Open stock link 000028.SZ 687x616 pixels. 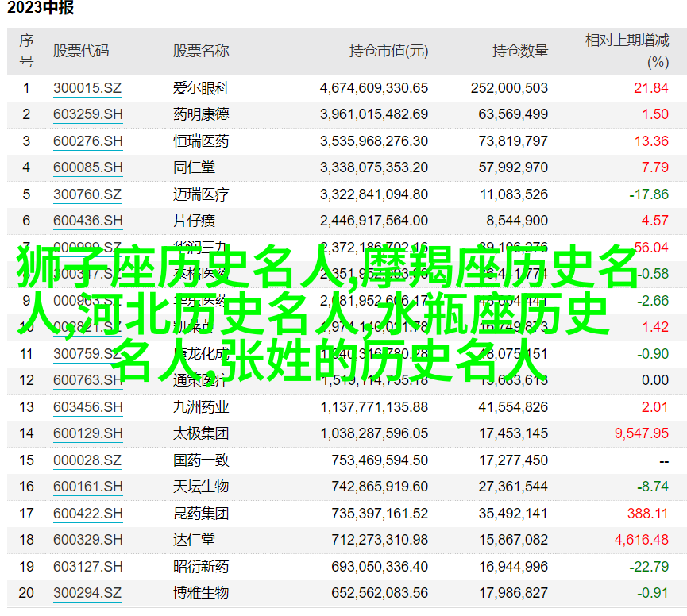87,460
